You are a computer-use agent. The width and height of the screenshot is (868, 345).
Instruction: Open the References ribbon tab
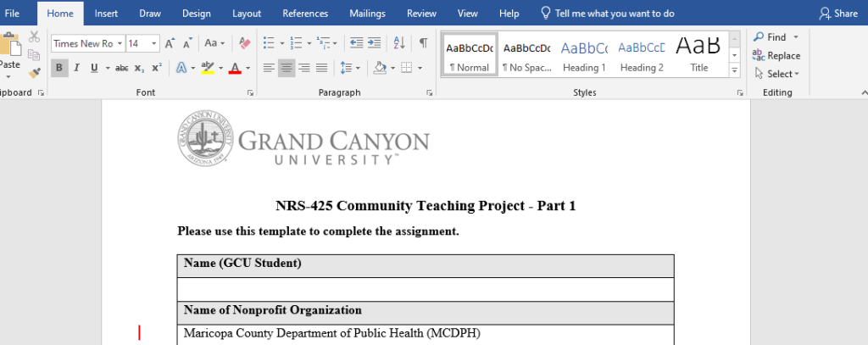[305, 14]
